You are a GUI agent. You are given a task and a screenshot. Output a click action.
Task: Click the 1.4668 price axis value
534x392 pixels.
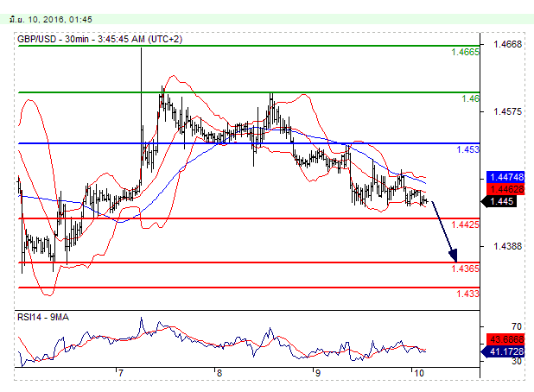[x=507, y=44]
